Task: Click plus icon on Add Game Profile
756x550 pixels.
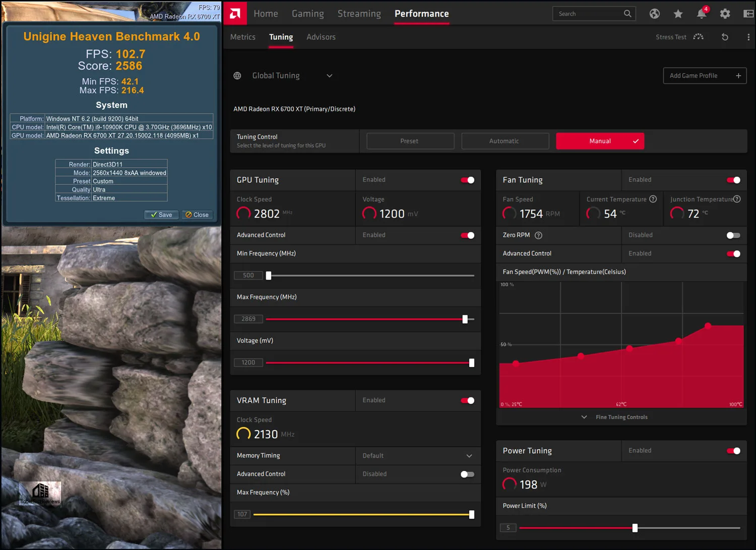Action: (x=738, y=76)
